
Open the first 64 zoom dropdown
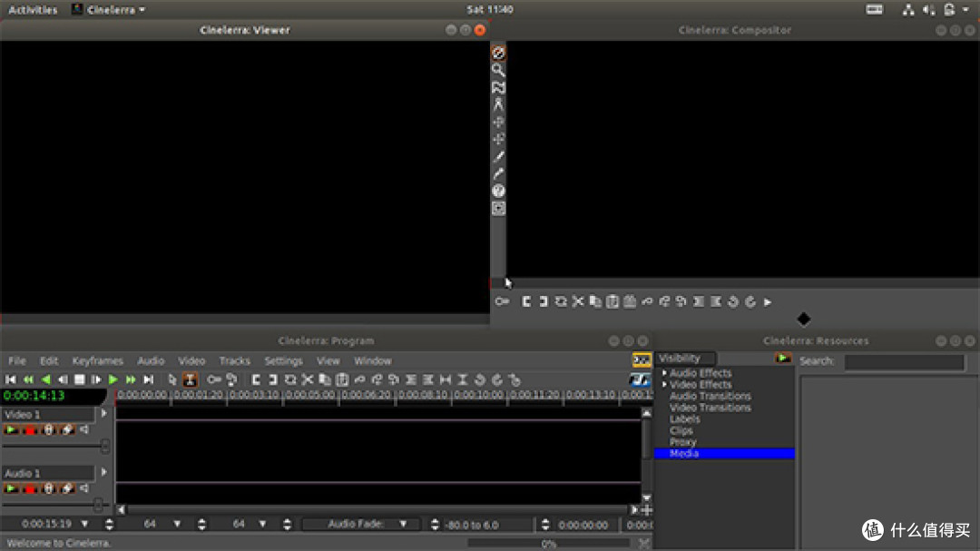pos(178,524)
